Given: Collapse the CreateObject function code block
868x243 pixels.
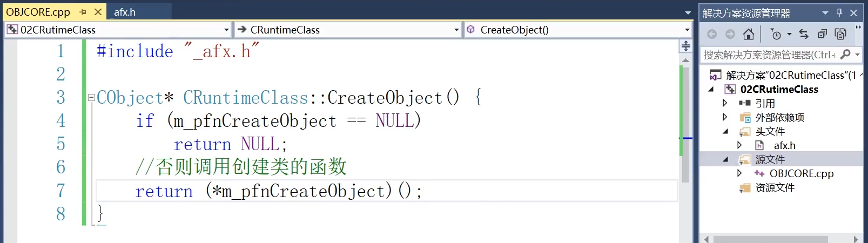Looking at the screenshot, I should tap(92, 98).
